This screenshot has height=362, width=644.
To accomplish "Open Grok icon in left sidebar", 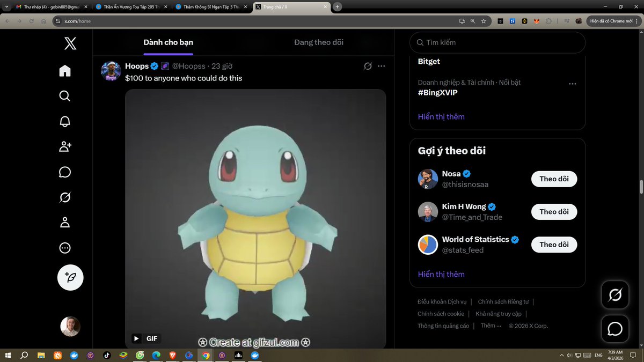I will [65, 197].
